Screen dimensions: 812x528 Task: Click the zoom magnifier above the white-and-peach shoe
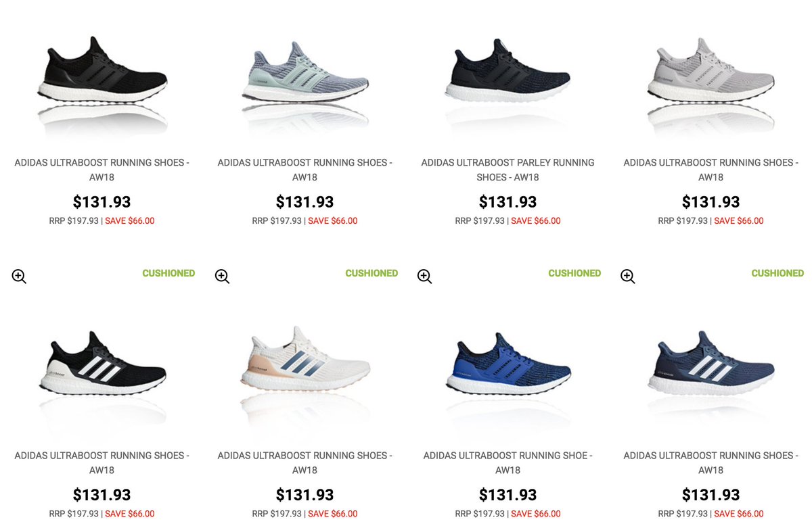click(222, 276)
